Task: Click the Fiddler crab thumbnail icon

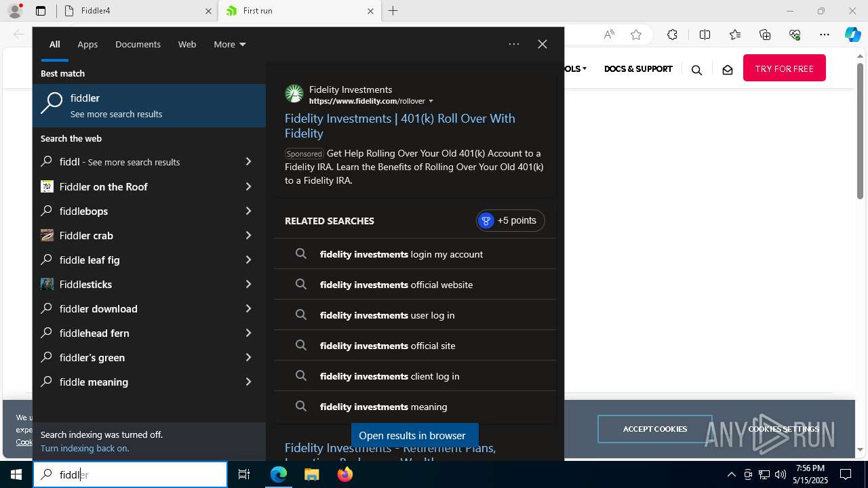Action: [47, 235]
